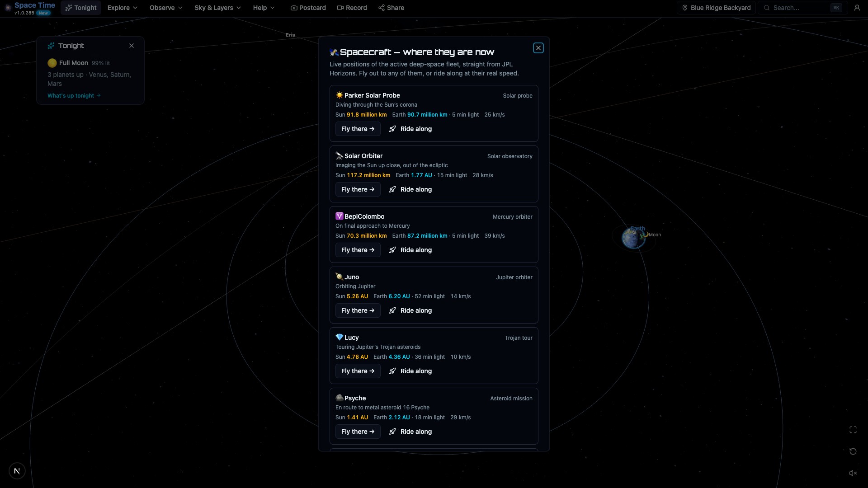The height and width of the screenshot is (488, 868).
Task: Fly there to Juno
Action: click(x=358, y=310)
